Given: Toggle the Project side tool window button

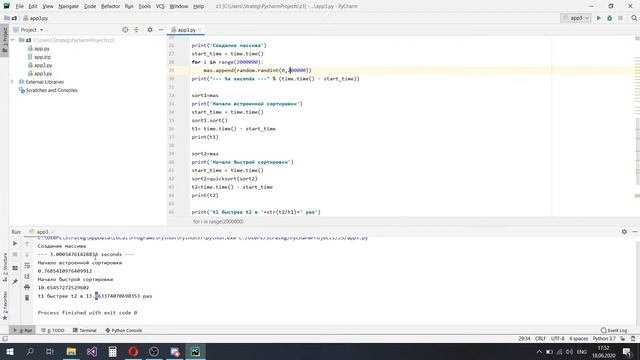Looking at the screenshot, I should (4, 39).
